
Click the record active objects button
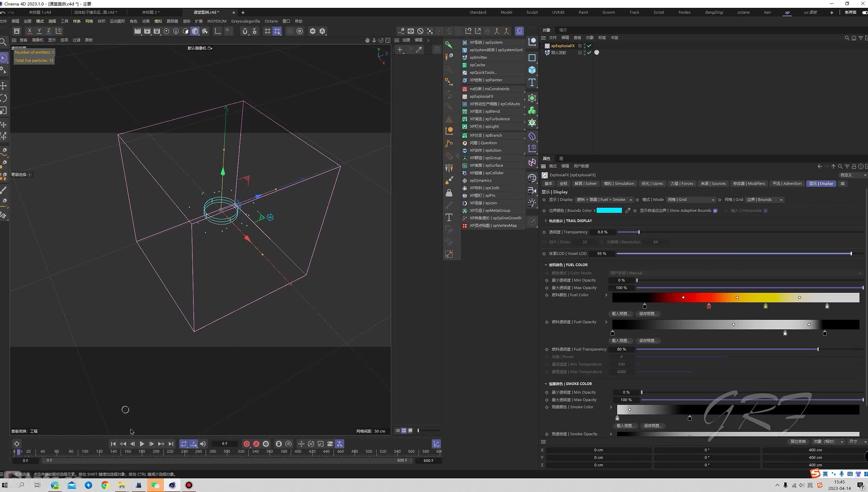[x=246, y=444]
